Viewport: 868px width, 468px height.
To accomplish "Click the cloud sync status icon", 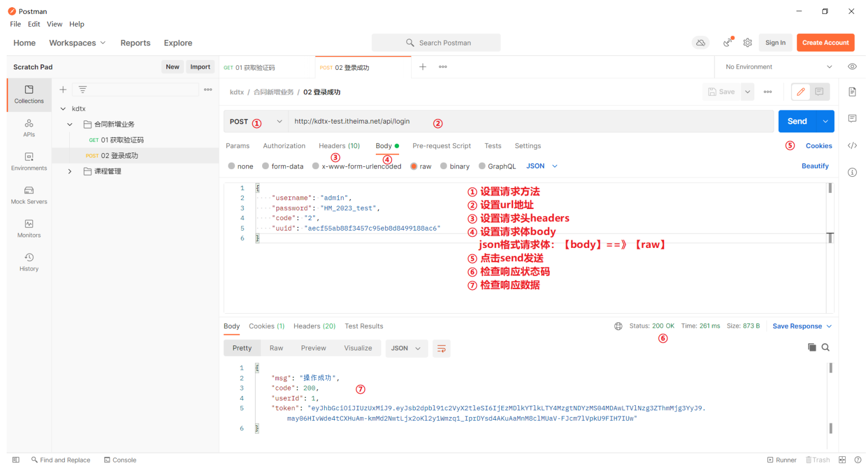I will 701,43.
